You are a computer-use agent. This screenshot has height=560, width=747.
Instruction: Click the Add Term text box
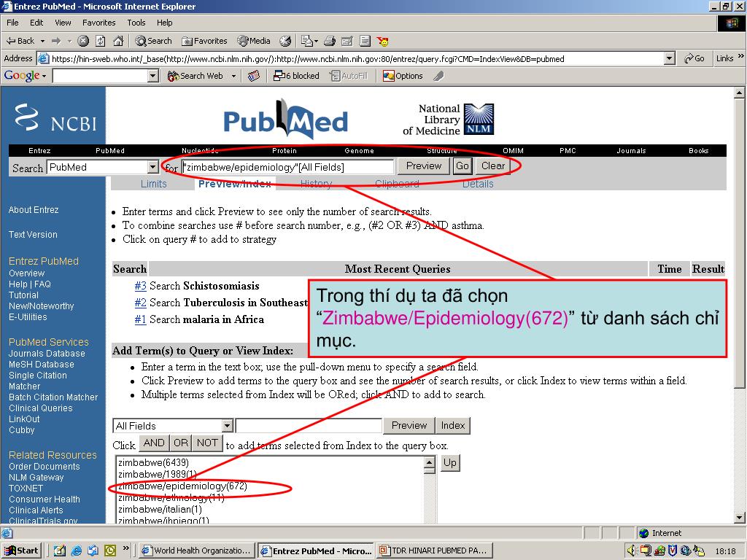point(309,426)
